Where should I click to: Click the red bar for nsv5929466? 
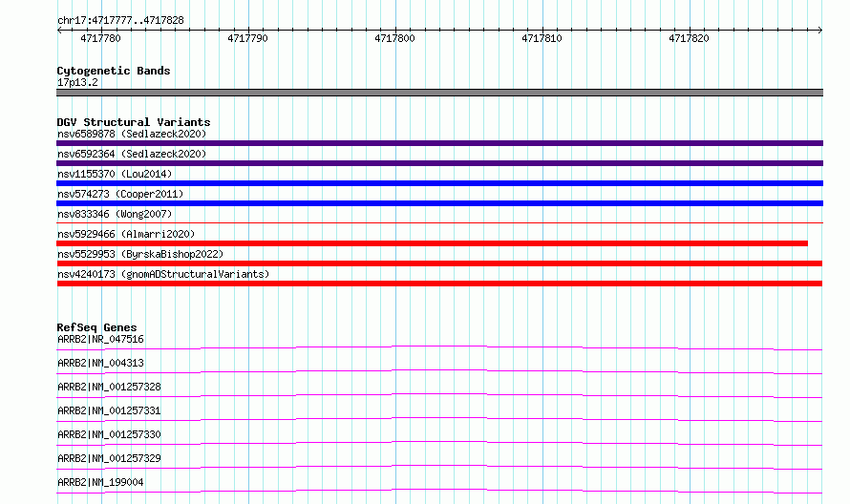click(x=432, y=243)
